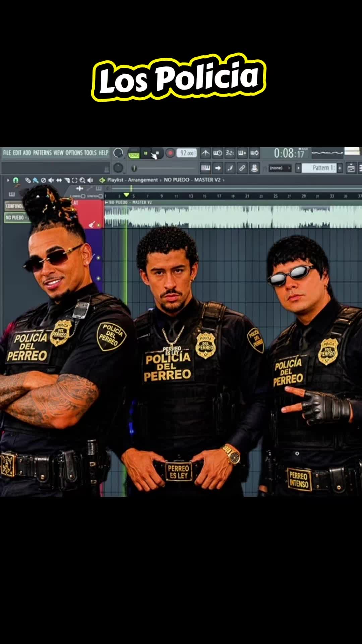Click the master pitch knob
The height and width of the screenshot is (644, 362).
pyautogui.click(x=118, y=167)
